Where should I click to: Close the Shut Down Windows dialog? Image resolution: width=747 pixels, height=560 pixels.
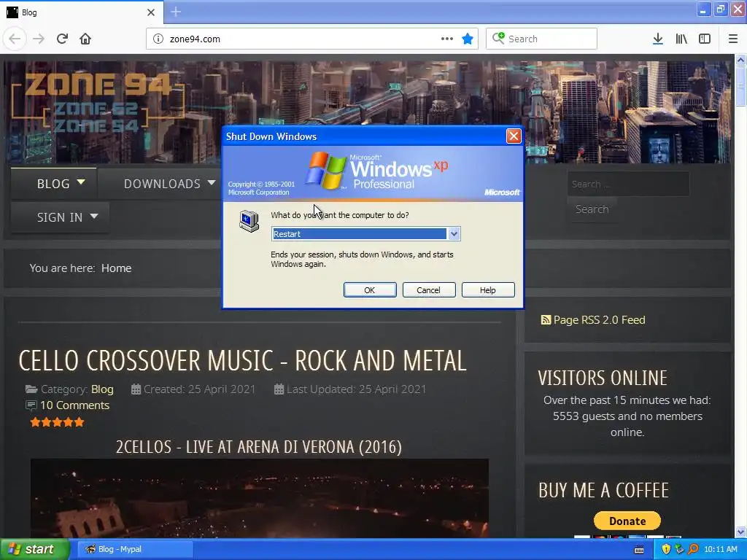tap(514, 136)
